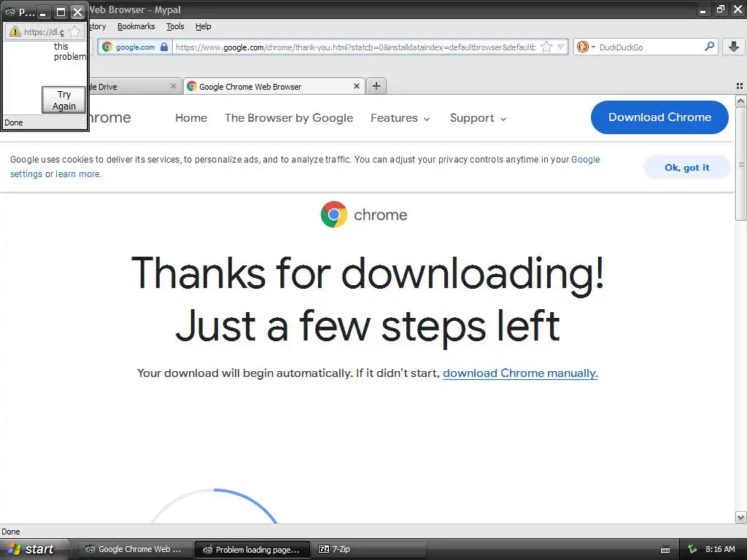747x560 pixels.
Task: Minimize the small popup window
Action: (x=43, y=12)
